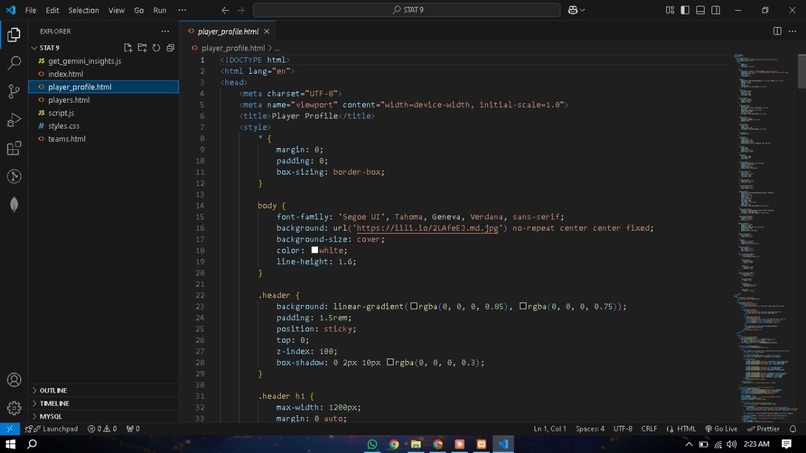
Task: Open the Windows Start menu
Action: point(10,444)
